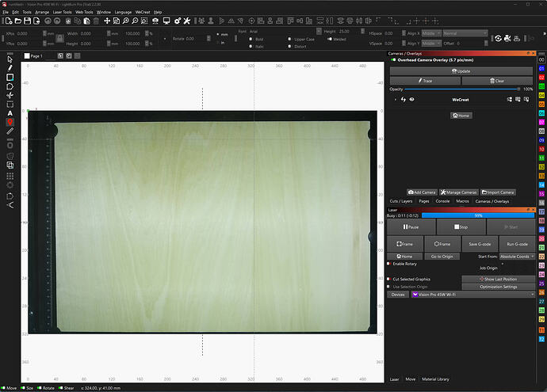Open the Align X dropdown

click(431, 33)
